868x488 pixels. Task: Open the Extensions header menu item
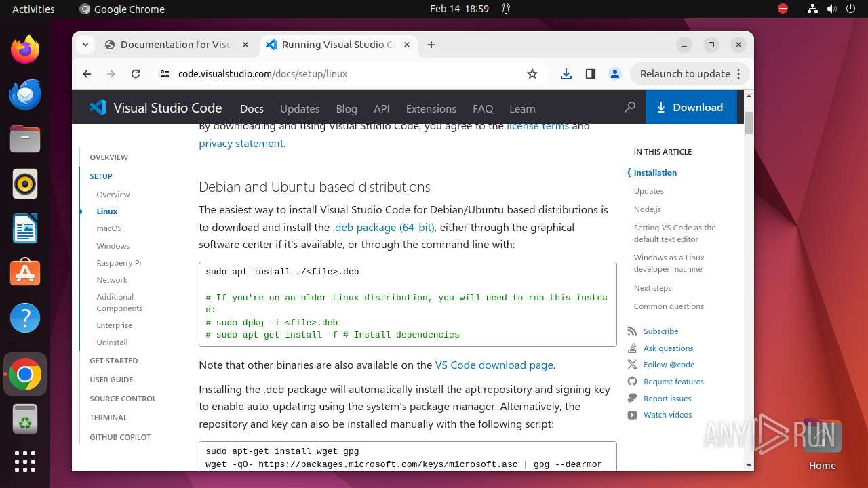point(431,108)
